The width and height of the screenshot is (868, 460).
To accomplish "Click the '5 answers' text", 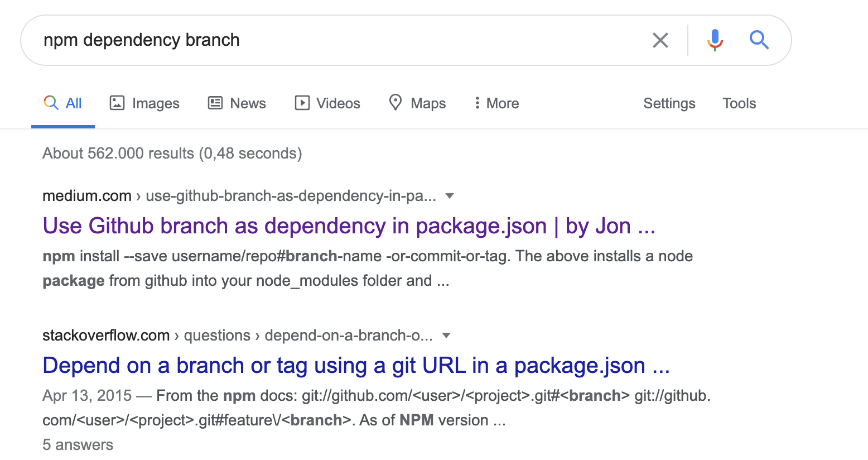I will coord(78,445).
